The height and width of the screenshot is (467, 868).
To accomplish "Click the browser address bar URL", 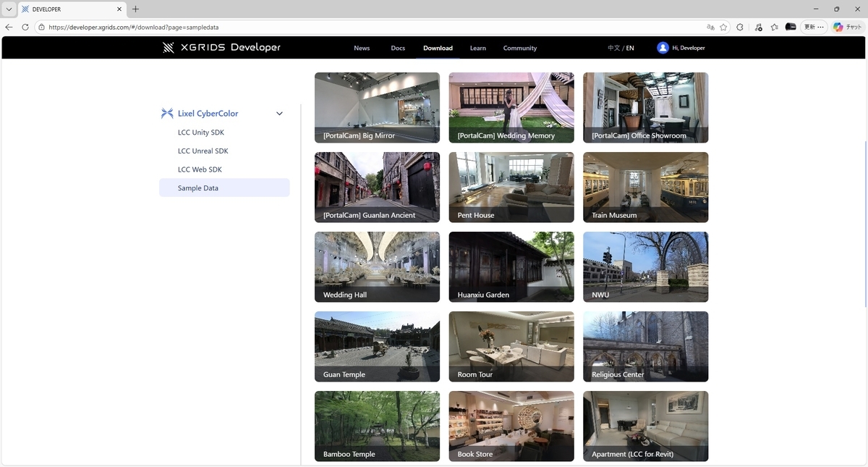I will (134, 27).
